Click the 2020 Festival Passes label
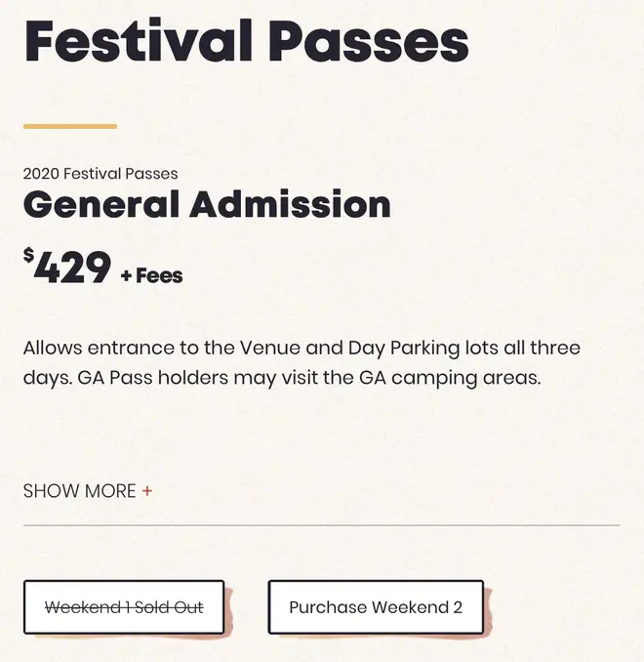The height and width of the screenshot is (662, 644). [101, 174]
